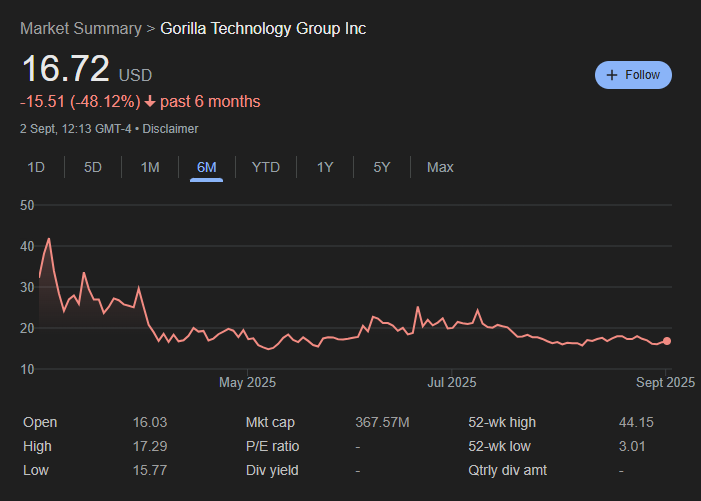701x501 pixels.
Task: Click the down arrow price change icon
Action: coord(150,102)
